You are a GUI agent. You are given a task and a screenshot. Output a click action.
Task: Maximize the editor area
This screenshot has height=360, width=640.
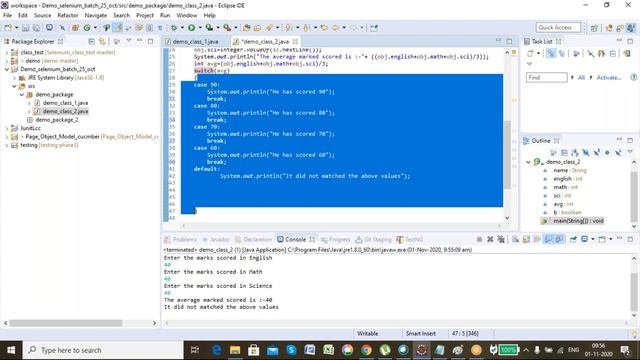[509, 41]
